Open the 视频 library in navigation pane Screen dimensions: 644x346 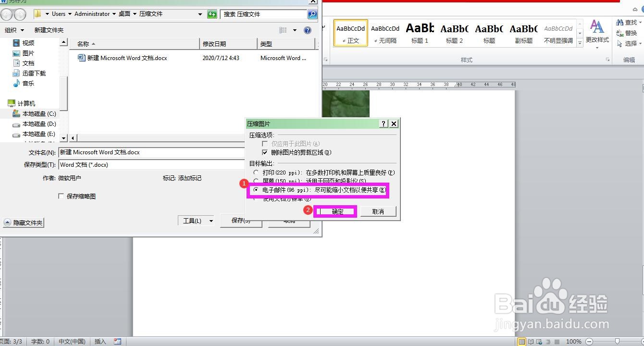[24, 43]
